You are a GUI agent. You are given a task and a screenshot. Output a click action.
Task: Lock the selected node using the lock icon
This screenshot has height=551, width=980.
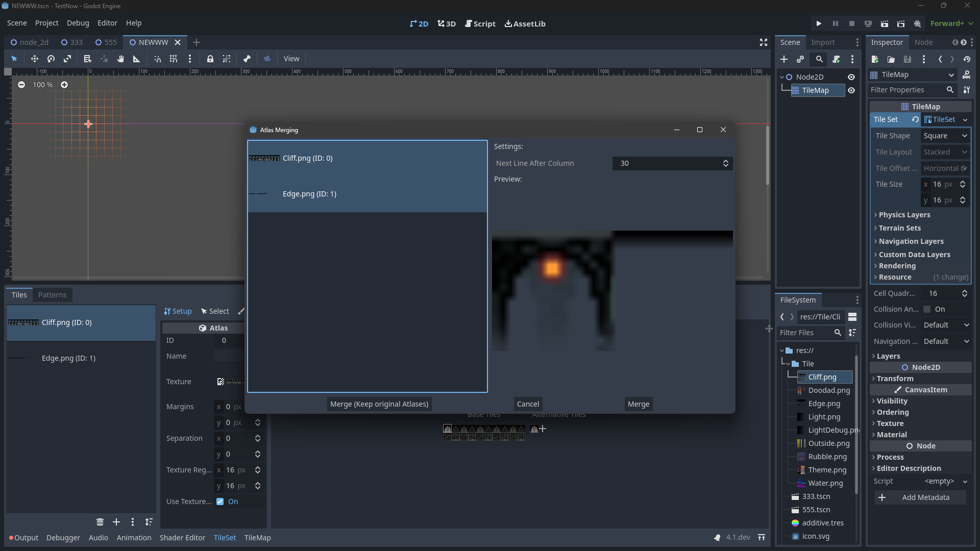point(210,59)
